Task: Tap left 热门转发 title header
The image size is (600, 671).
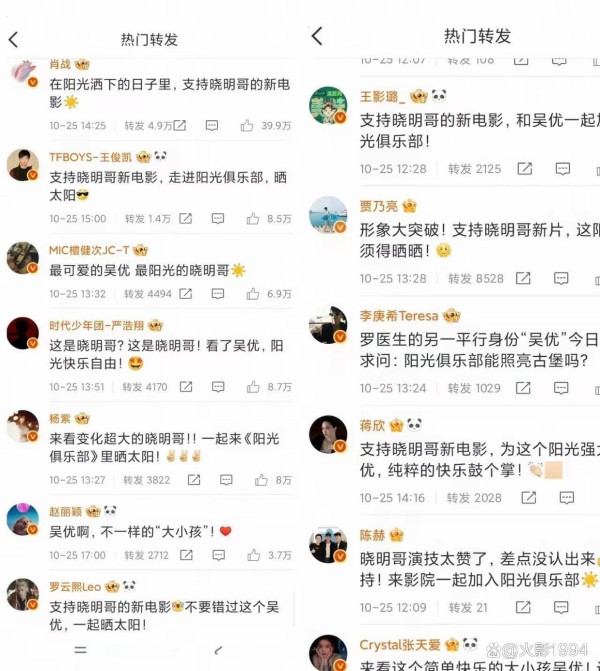Action: pos(149,40)
